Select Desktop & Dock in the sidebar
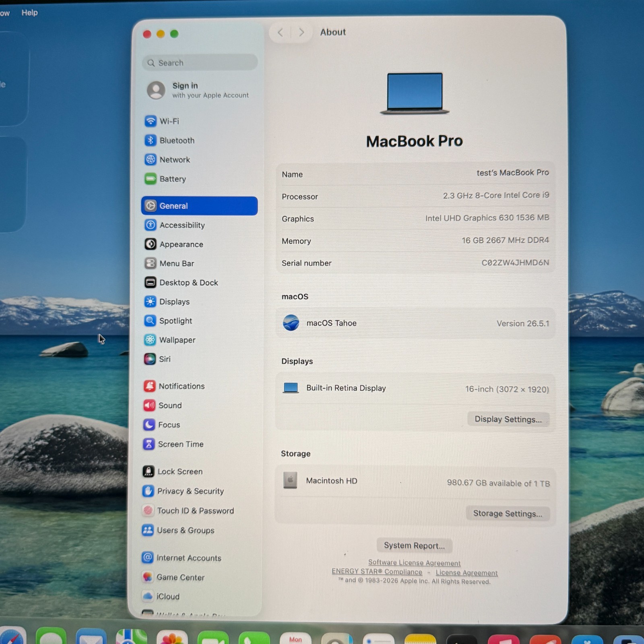644x644 pixels. (200, 283)
